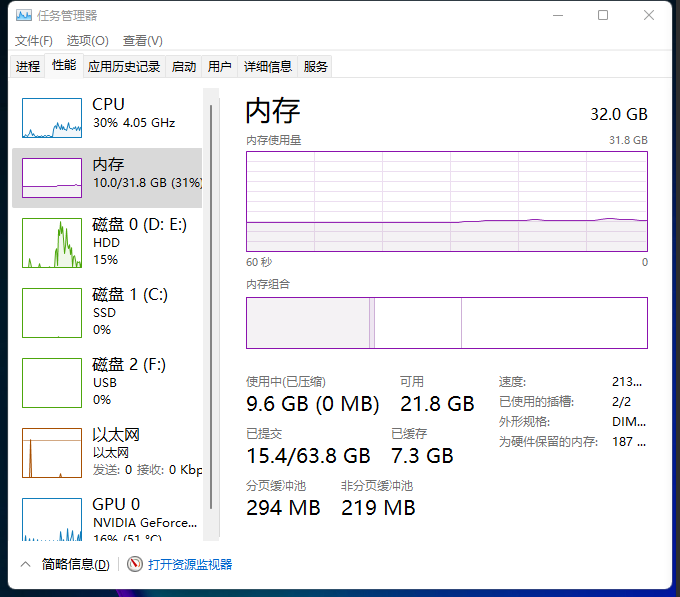This screenshot has height=597, width=680.
Task: Select the 内存 memory graph thumbnail
Action: click(x=52, y=178)
